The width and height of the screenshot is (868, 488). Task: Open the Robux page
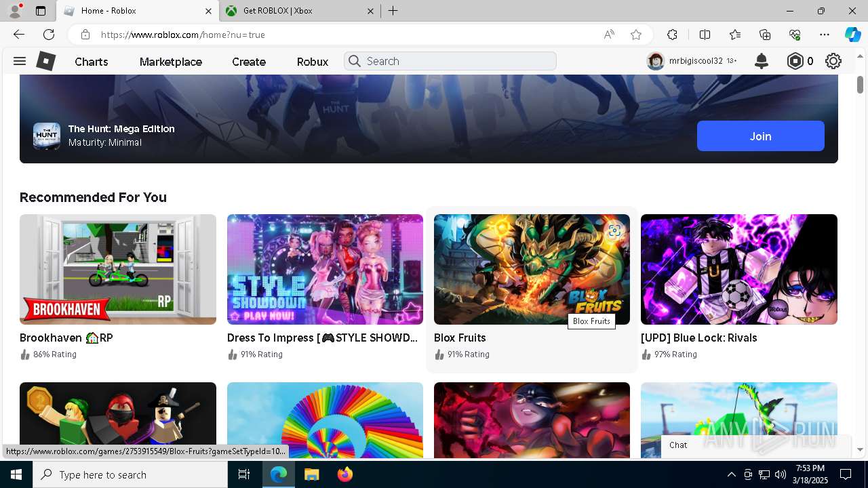(313, 62)
